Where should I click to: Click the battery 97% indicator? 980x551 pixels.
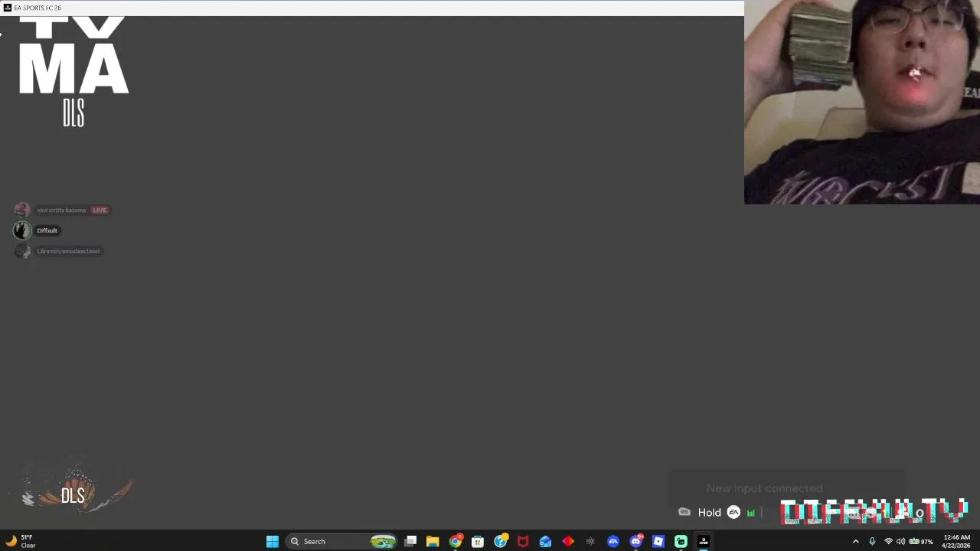tap(920, 542)
